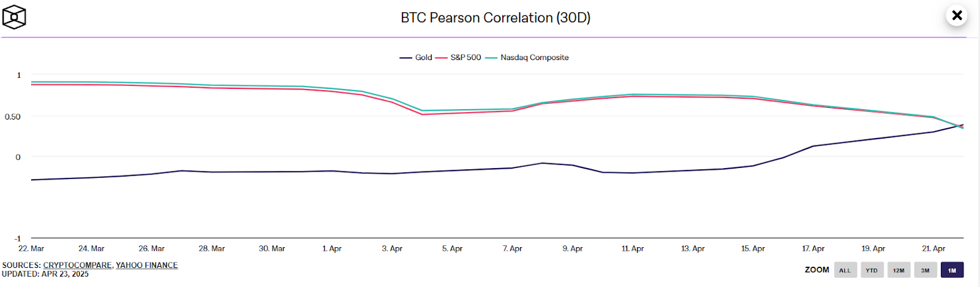Select the 12M zoom range
Screen dimensions: 980x287
899,270
